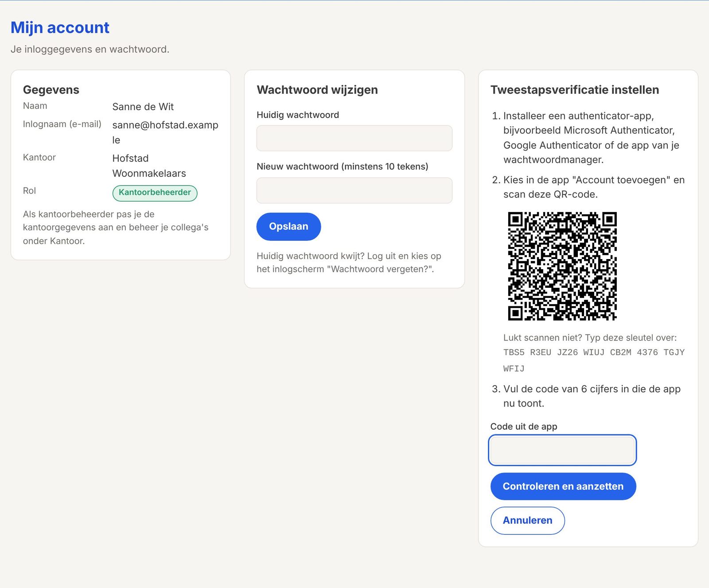Click the 'Lukt scannen niet?' hint text
Image resolution: width=709 pixels, height=588 pixels.
click(x=590, y=338)
